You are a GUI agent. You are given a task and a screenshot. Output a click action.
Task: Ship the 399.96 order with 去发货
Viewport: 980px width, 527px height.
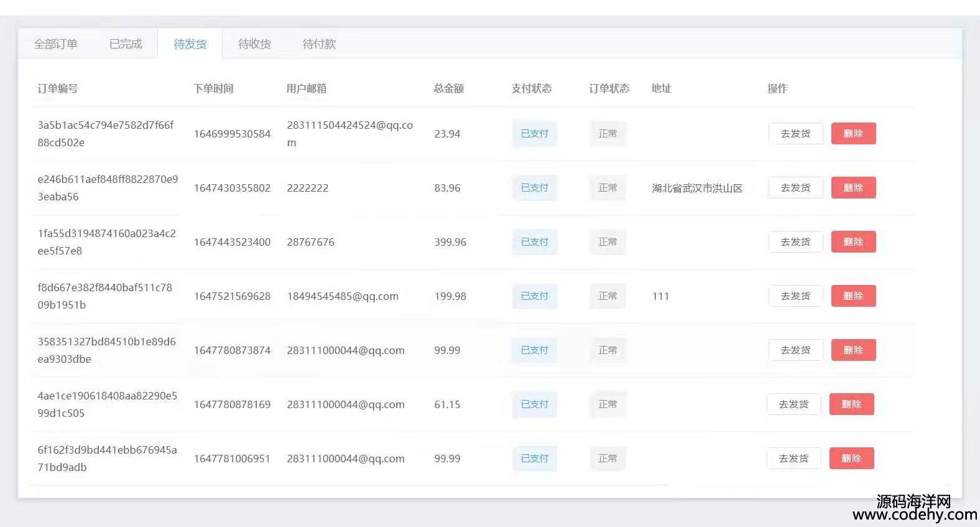click(795, 242)
